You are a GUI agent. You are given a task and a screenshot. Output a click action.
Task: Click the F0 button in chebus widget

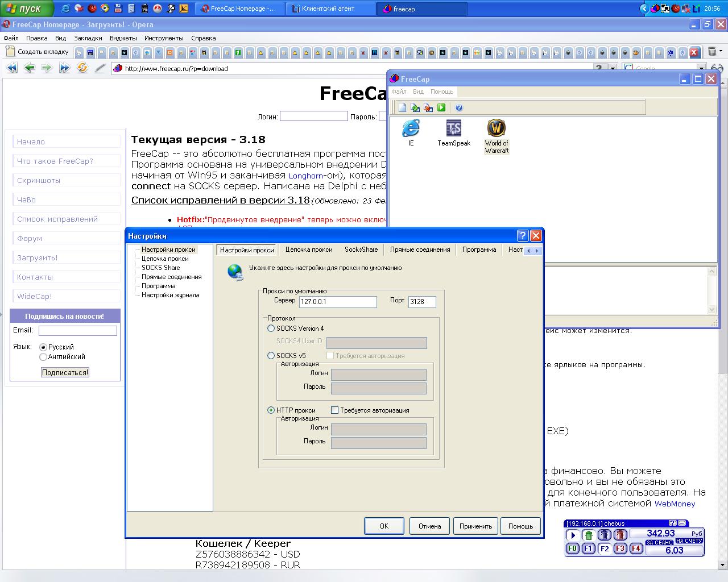pos(573,548)
